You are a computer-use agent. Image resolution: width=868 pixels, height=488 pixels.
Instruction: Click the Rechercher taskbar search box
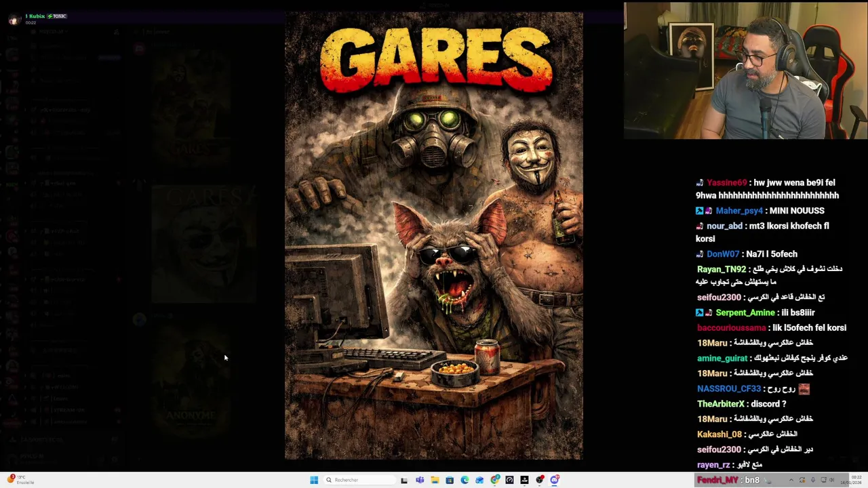[x=360, y=480]
